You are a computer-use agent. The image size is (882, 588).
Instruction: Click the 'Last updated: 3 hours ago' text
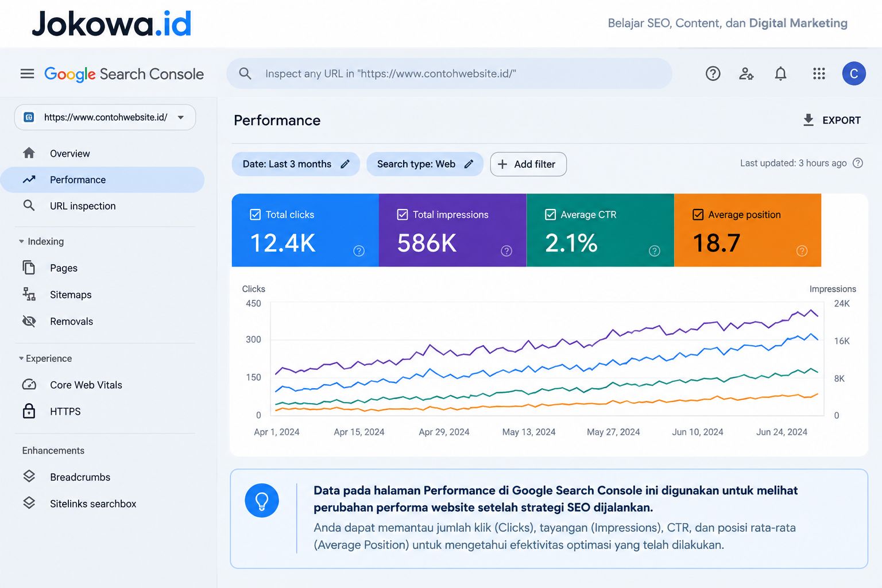(x=793, y=163)
